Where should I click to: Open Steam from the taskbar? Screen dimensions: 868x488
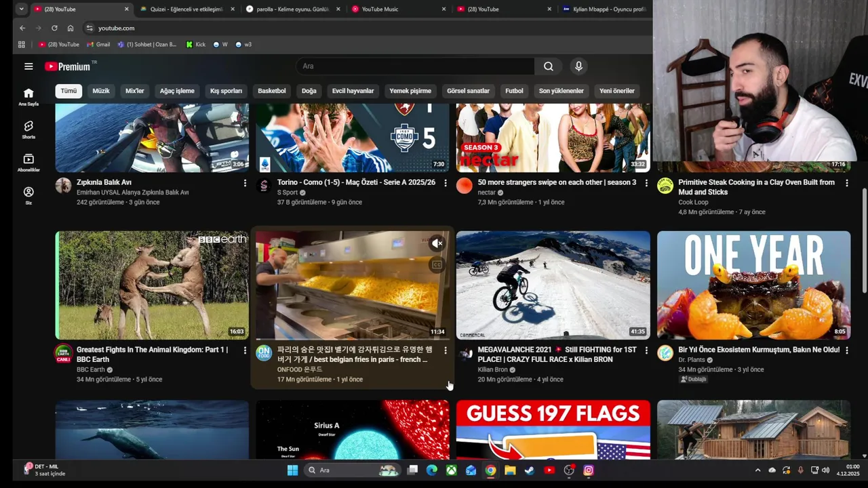[530, 470]
